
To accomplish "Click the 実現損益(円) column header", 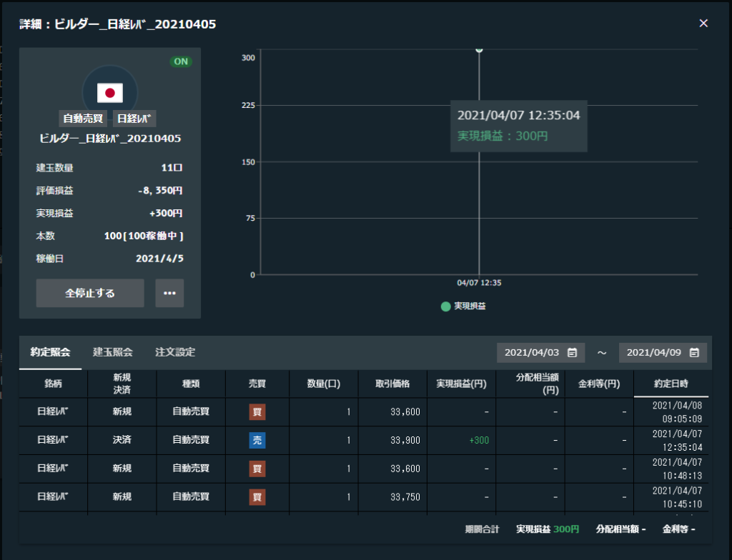I will click(461, 384).
